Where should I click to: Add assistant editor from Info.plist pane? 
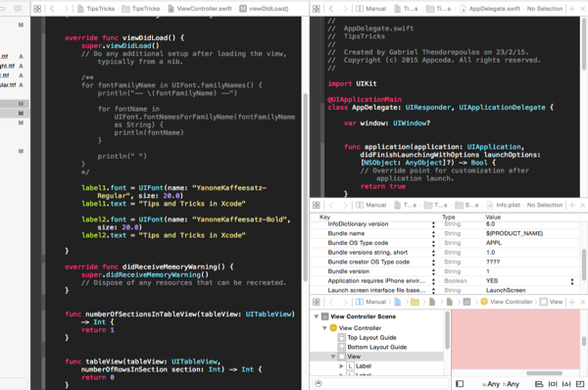pyautogui.click(x=572, y=205)
